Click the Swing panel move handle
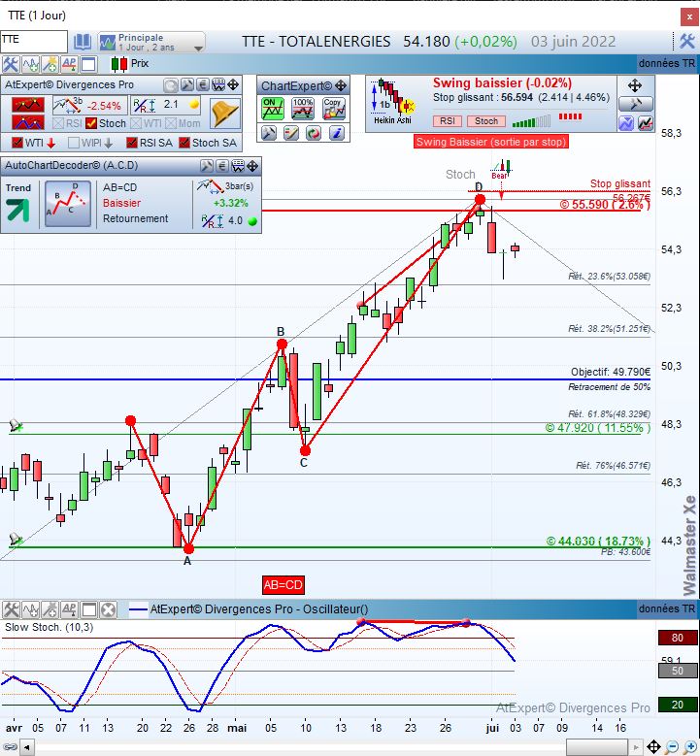700x756 pixels. 635,85
